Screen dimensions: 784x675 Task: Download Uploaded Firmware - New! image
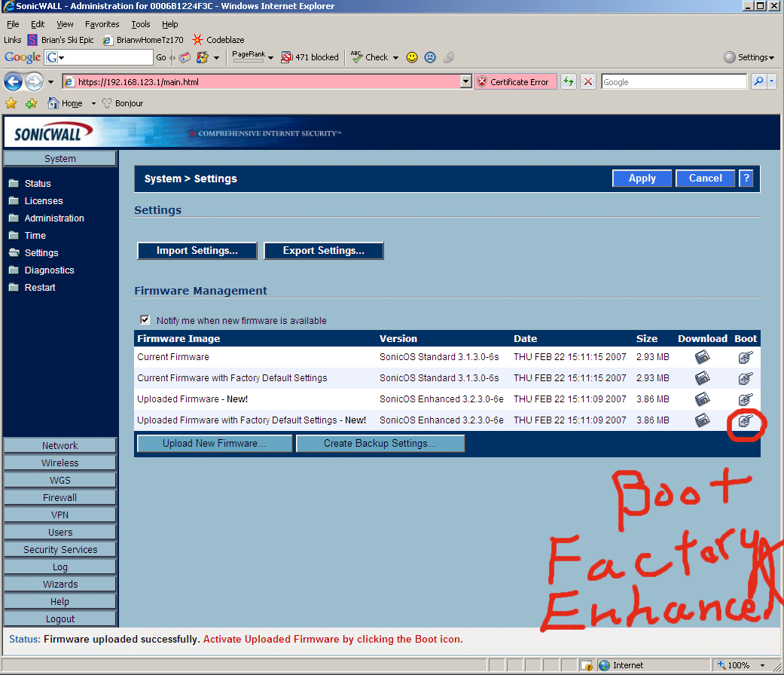(x=702, y=399)
